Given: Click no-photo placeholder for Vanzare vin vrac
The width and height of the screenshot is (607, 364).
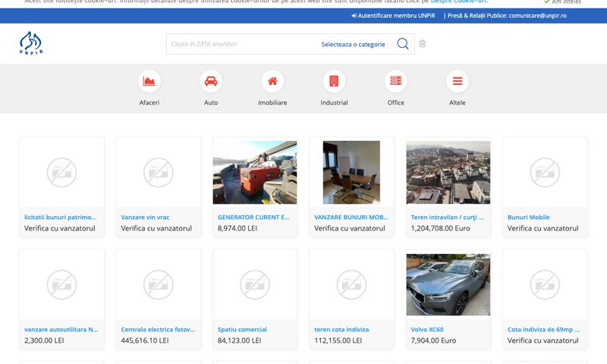Looking at the screenshot, I should [x=159, y=172].
